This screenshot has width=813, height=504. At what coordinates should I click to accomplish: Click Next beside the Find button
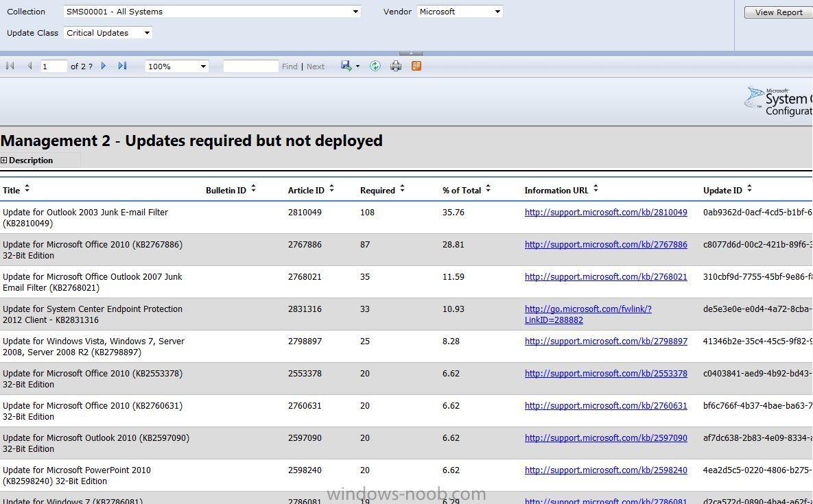315,67
